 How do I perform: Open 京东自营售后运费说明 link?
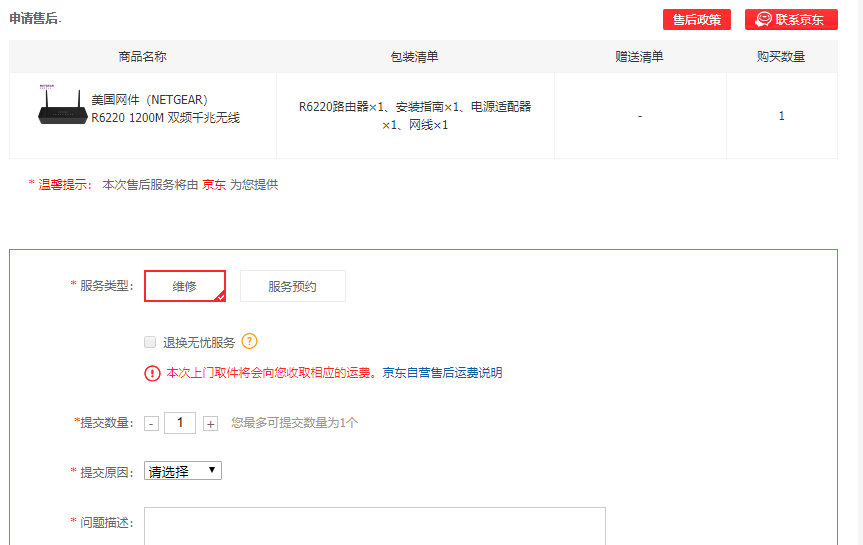coord(442,373)
